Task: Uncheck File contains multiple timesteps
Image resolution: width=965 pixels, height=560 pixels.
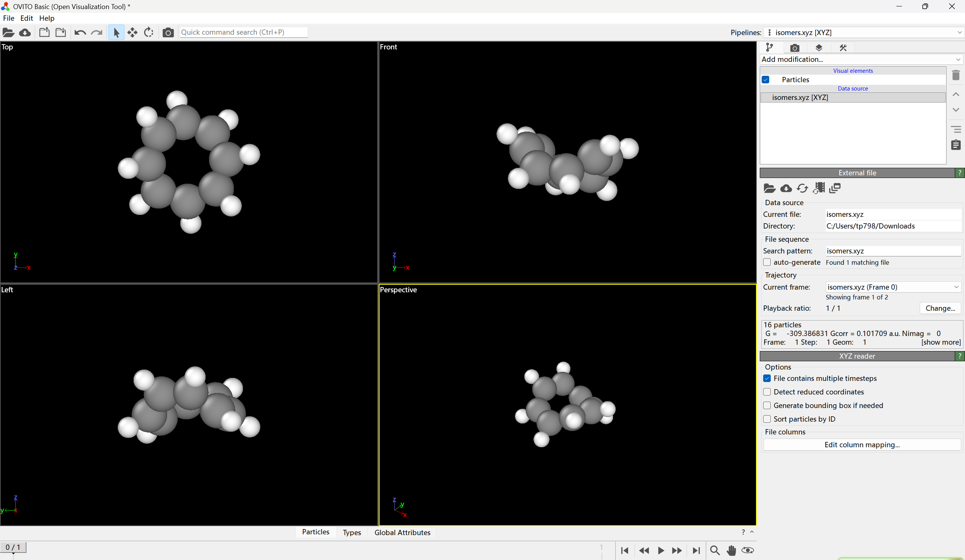Action: point(767,378)
